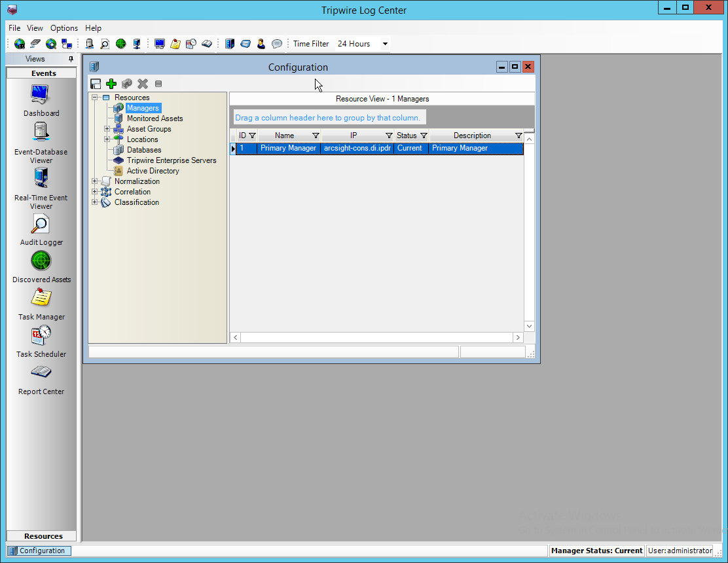The width and height of the screenshot is (728, 563).
Task: Open Task Scheduler from the Views panel
Action: pos(41,341)
